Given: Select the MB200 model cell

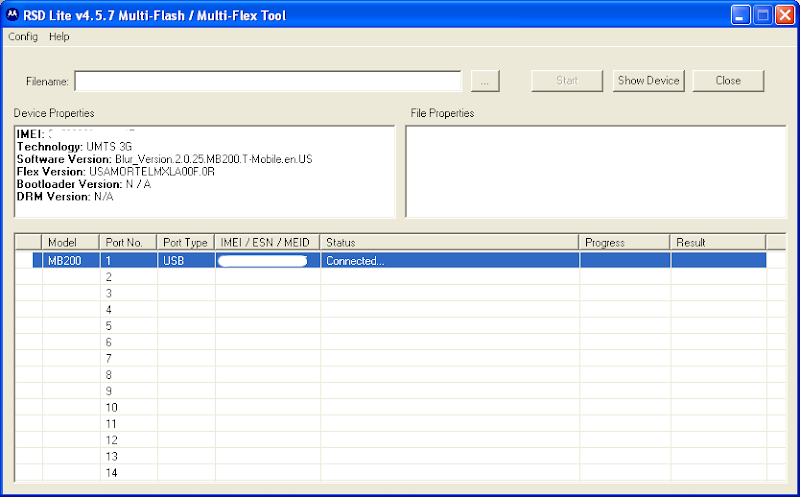Looking at the screenshot, I should 70,260.
